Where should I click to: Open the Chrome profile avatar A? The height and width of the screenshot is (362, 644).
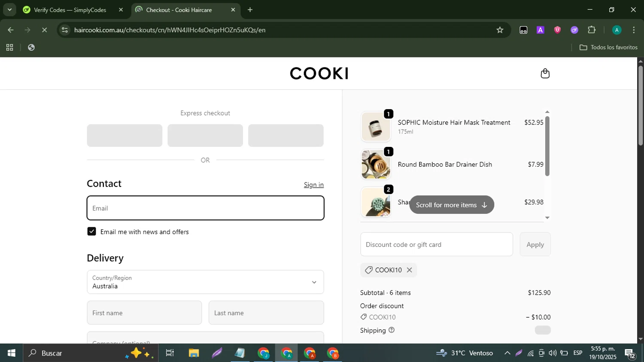617,30
